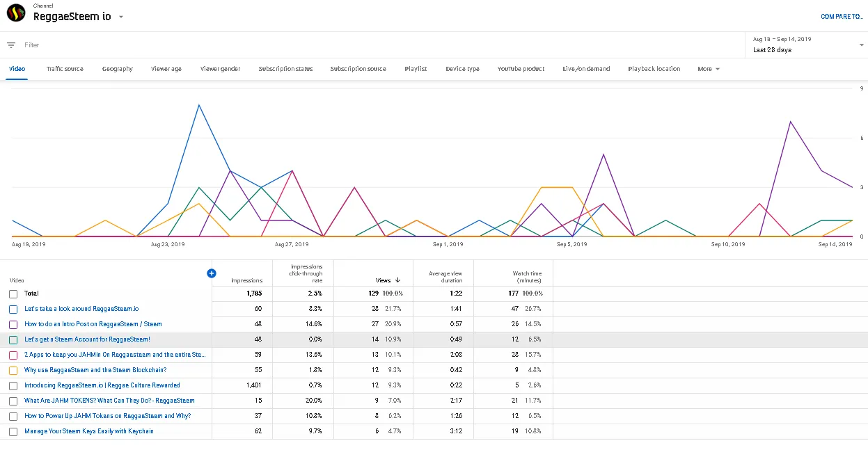Toggle orange checkbox for Why use ReggaeSteem
868x450 pixels.
tap(13, 371)
